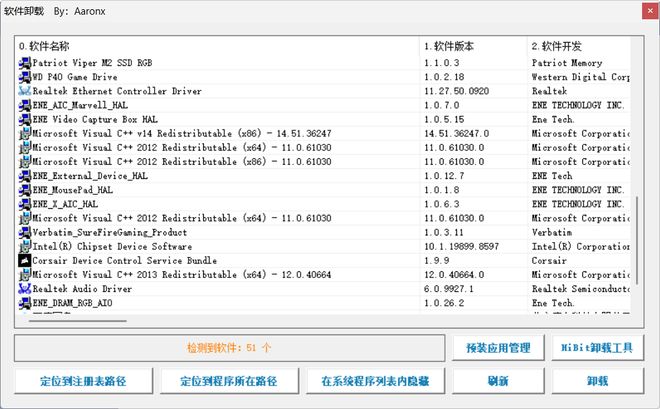The image size is (660, 409).
Task: Click 在系统程序列表内隐藏 button
Action: 375,381
